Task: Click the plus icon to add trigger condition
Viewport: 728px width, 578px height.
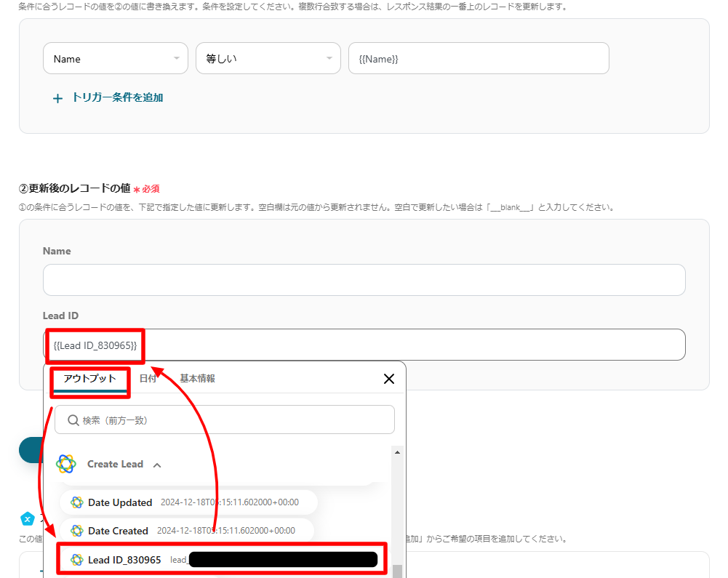Action: pyautogui.click(x=57, y=98)
